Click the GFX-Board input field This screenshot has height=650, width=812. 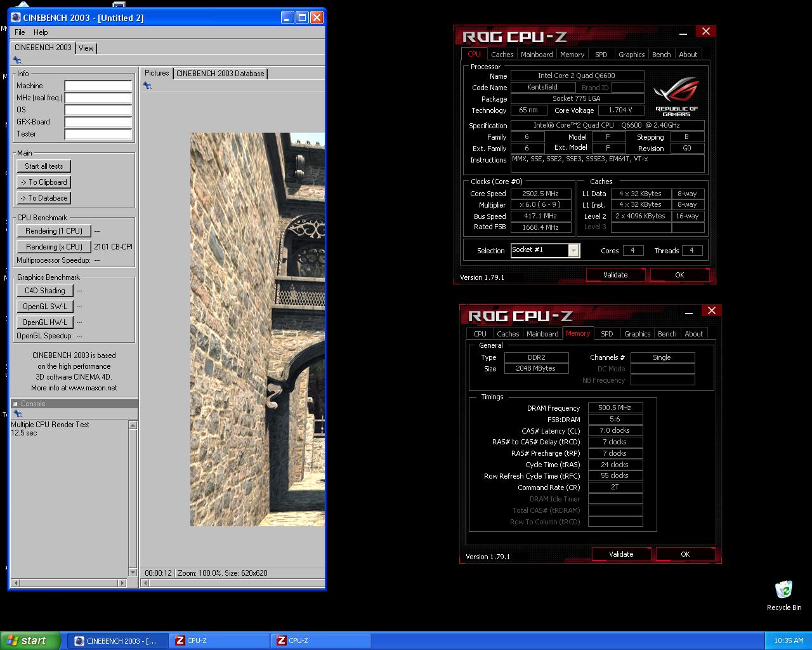click(98, 122)
